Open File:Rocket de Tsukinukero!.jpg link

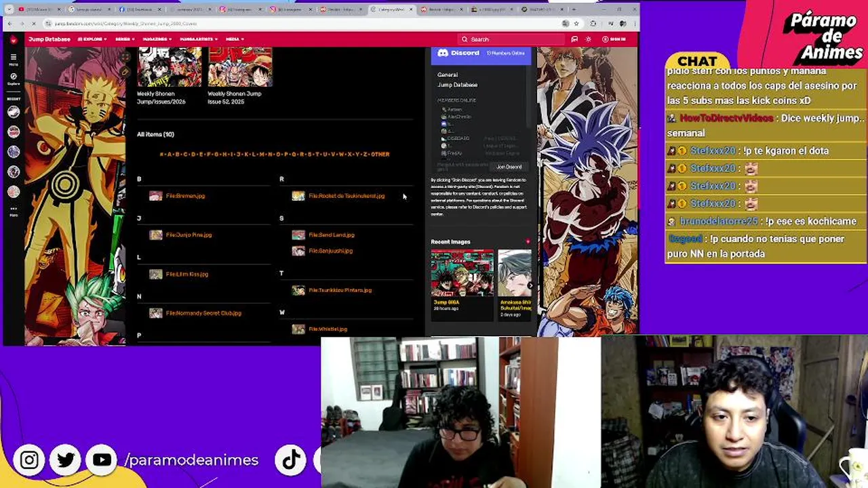(347, 196)
